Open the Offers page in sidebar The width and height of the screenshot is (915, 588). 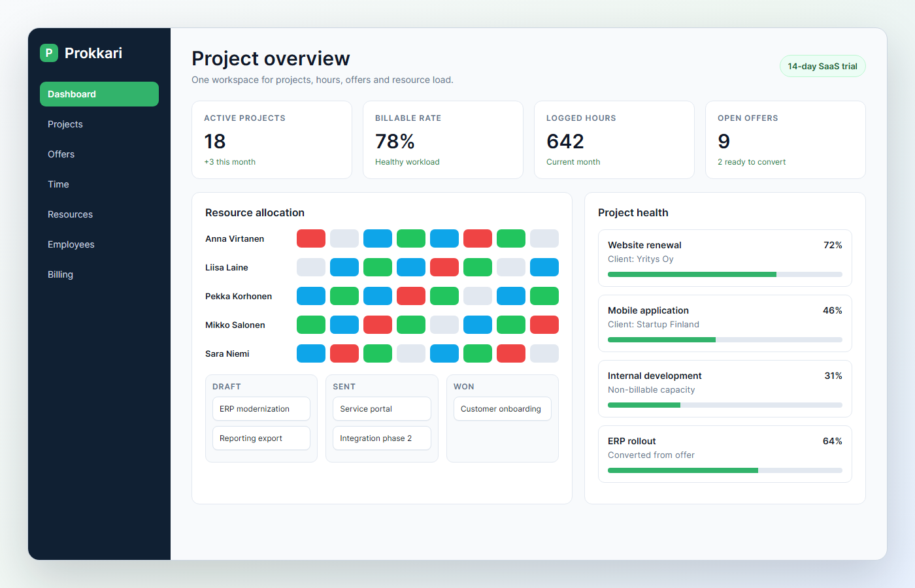99,154
